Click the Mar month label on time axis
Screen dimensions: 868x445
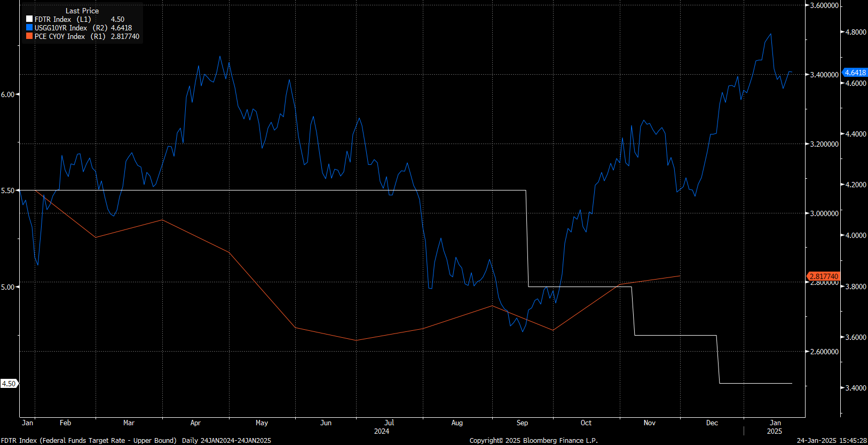[129, 423]
